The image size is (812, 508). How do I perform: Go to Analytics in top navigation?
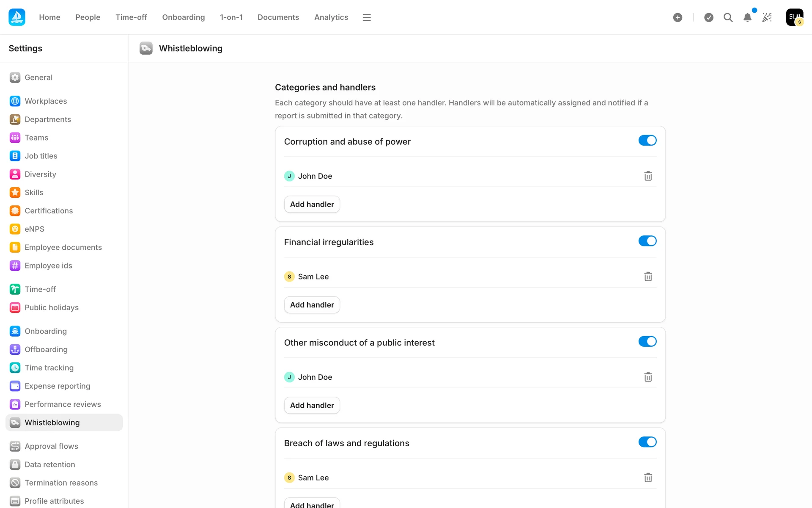pyautogui.click(x=331, y=17)
